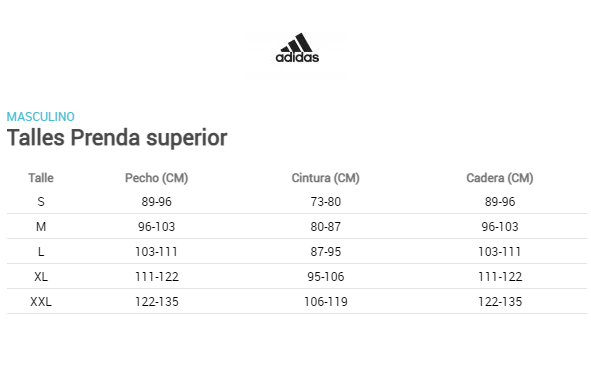The image size is (591, 367).
Task: Click the Cintura (CM) column header
Action: point(326,178)
